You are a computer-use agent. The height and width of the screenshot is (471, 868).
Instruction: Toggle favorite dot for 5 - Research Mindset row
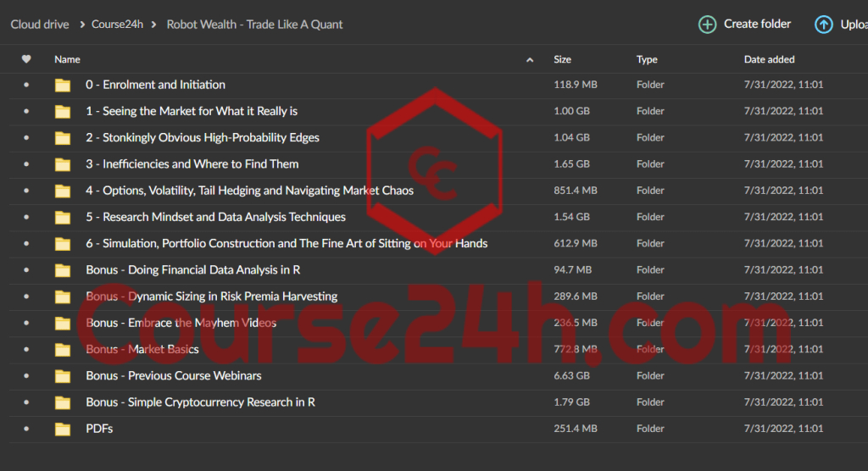click(x=26, y=217)
